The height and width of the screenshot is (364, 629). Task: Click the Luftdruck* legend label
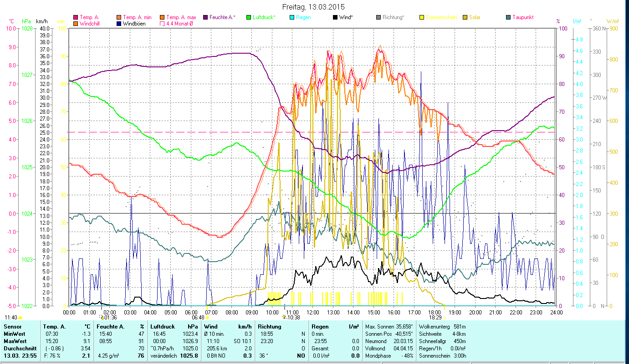point(264,18)
